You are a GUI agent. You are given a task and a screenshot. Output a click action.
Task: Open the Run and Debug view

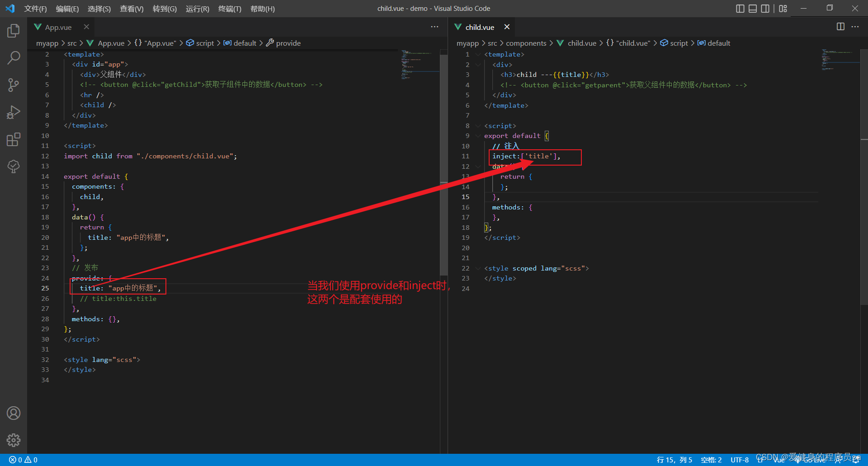click(x=14, y=112)
